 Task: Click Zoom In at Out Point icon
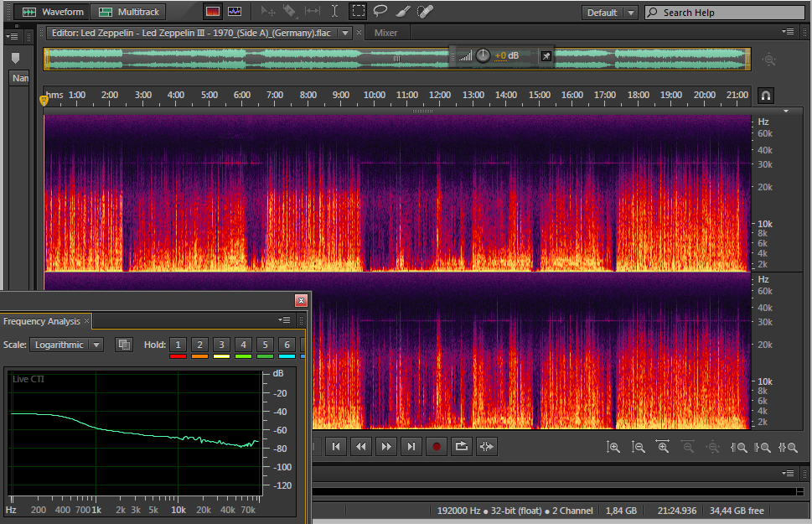(x=763, y=447)
